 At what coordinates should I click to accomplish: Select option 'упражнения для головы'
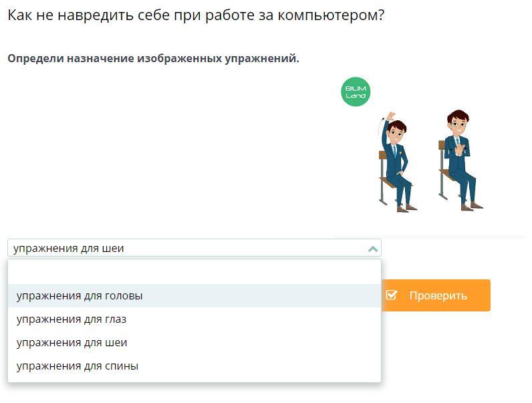click(x=194, y=296)
